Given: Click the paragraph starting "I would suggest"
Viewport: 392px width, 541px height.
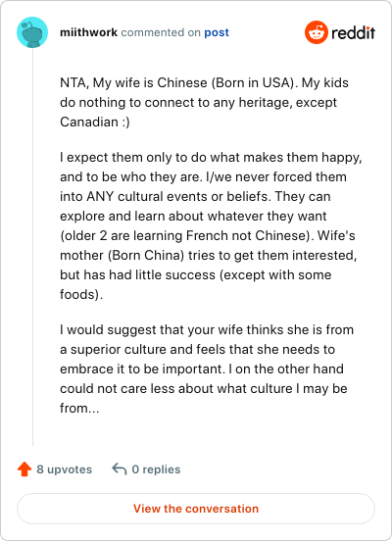Looking at the screenshot, I should [x=207, y=369].
